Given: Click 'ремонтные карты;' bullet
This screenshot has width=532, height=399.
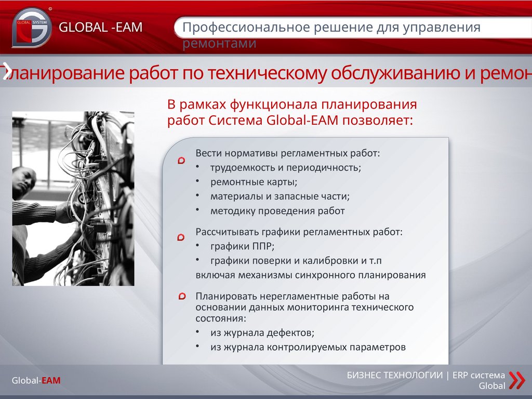Looking at the screenshot, I should 254,182.
